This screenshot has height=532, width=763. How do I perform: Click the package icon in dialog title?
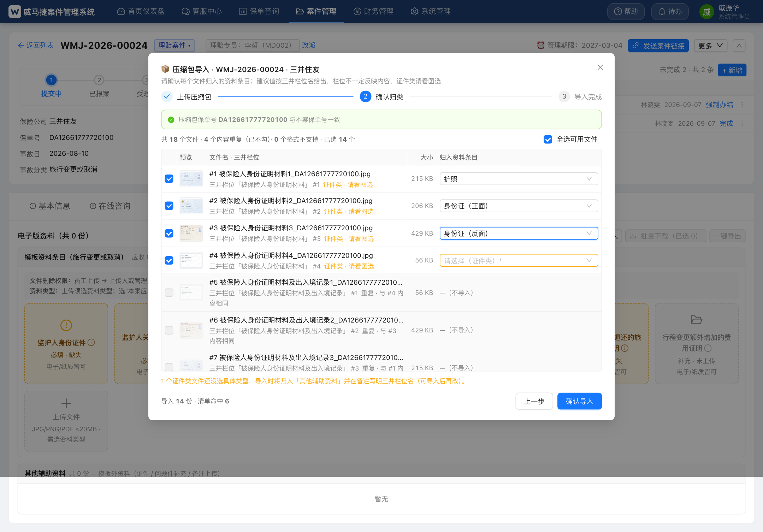tap(165, 69)
